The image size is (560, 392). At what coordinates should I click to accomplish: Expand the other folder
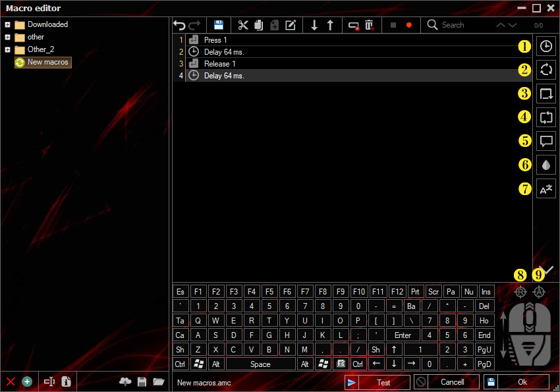click(x=7, y=37)
